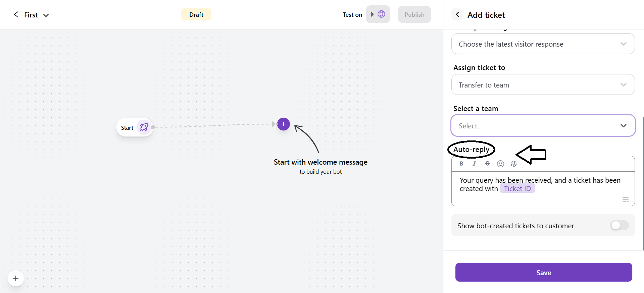This screenshot has height=293, width=644.
Task: Click the purple plus node on canvas
Action: (284, 124)
